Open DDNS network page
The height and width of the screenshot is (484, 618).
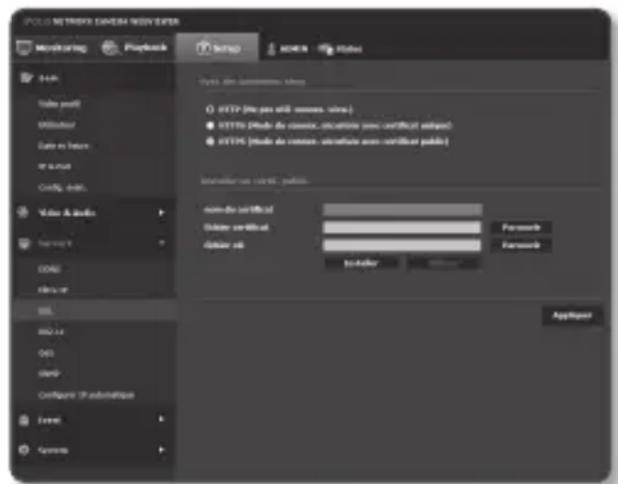tap(49, 269)
